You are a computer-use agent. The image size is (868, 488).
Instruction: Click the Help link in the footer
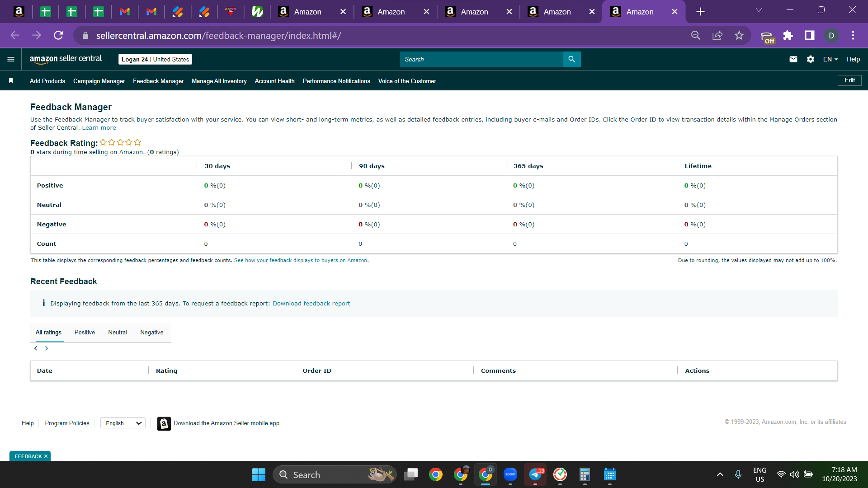(28, 423)
